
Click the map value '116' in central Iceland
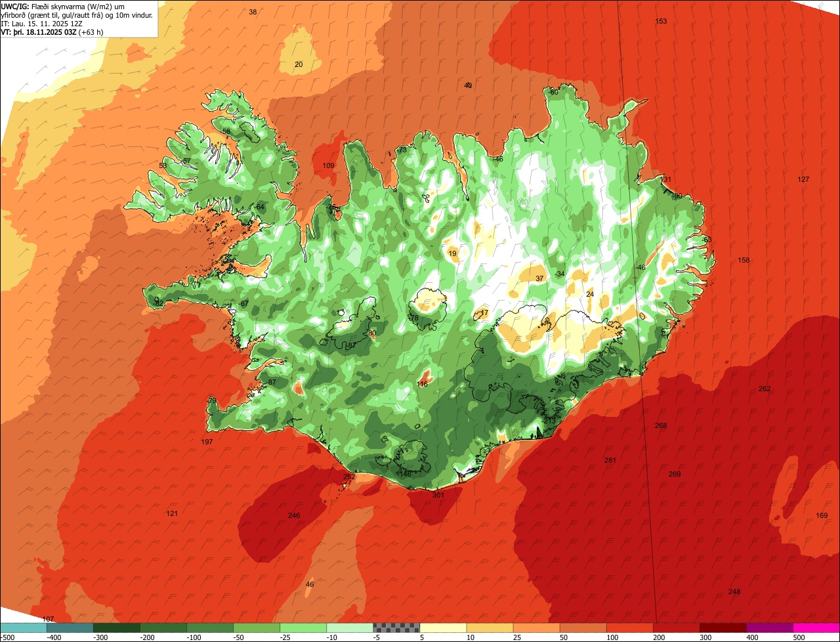pos(422,384)
